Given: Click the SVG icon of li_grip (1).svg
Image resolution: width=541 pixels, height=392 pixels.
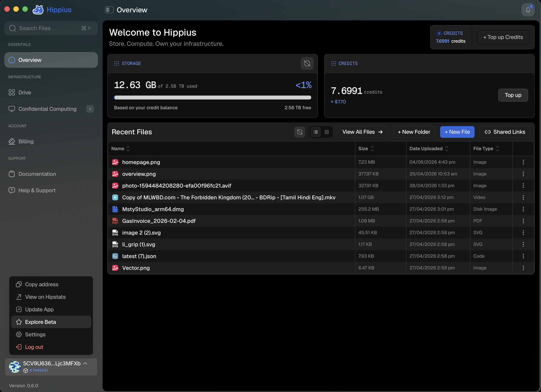Looking at the screenshot, I should [115, 244].
